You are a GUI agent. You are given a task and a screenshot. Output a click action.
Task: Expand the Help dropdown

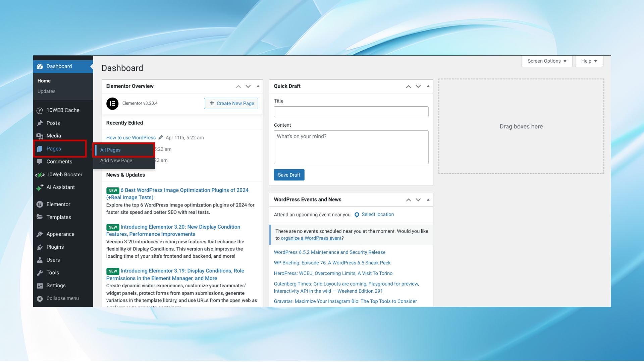[589, 61]
